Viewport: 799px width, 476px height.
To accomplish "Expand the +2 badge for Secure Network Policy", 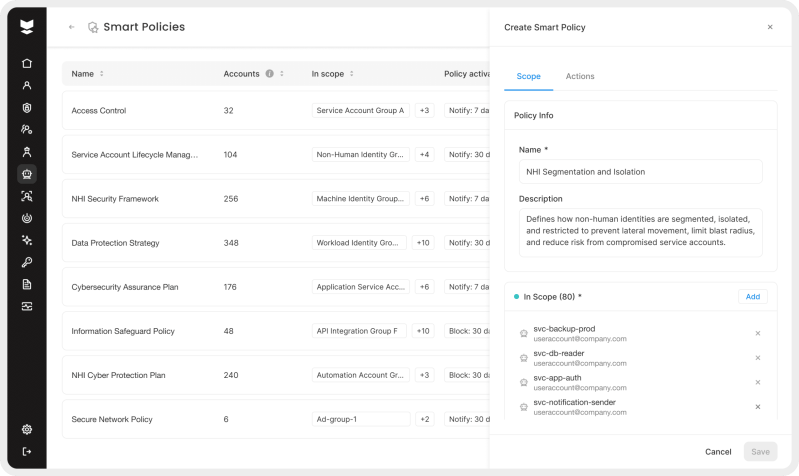I will (424, 419).
